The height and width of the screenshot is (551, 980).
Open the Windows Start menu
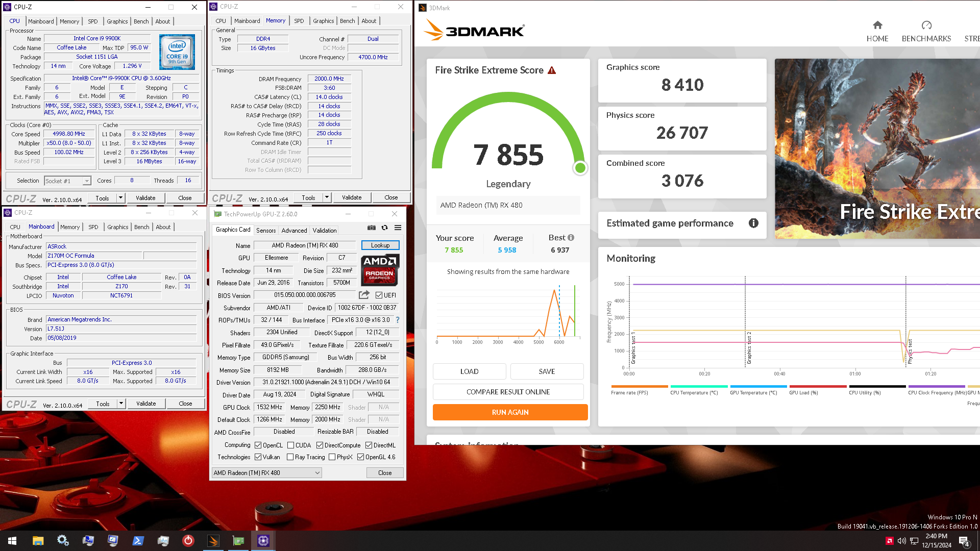click(12, 541)
